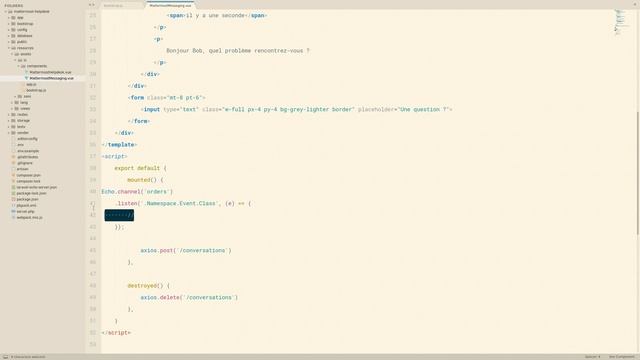Screen dimensions: 640x360
Task: Expand the vendor folder arrow
Action: pos(9,133)
